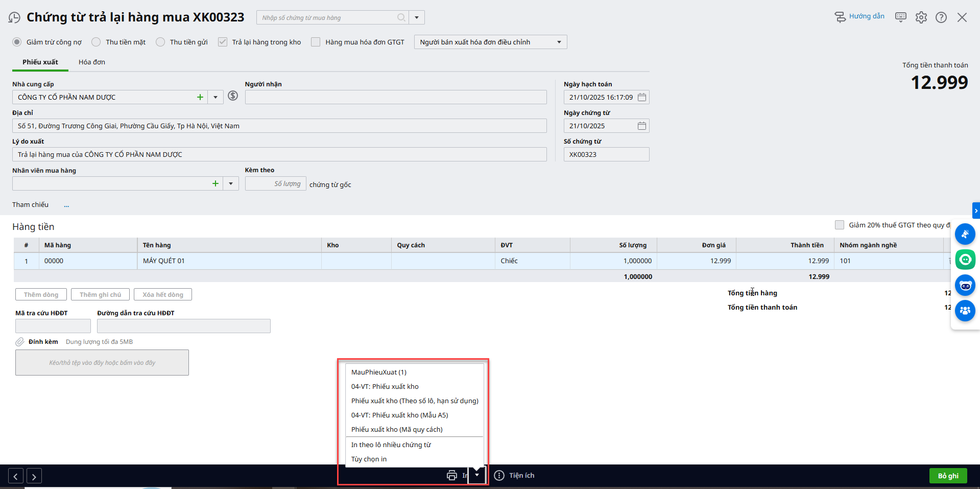The height and width of the screenshot is (489, 980).
Task: Click the history clock icon beside title
Action: [14, 18]
